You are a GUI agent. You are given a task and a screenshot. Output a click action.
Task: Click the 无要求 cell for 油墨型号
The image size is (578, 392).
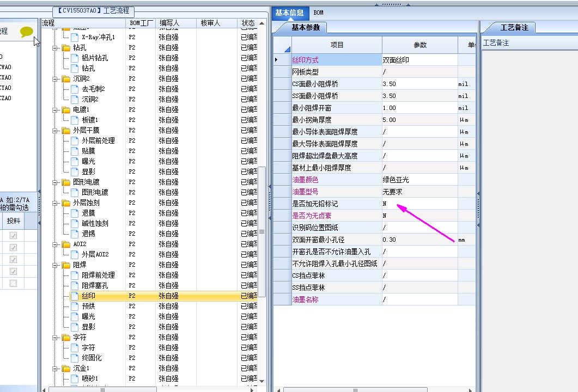click(x=420, y=192)
